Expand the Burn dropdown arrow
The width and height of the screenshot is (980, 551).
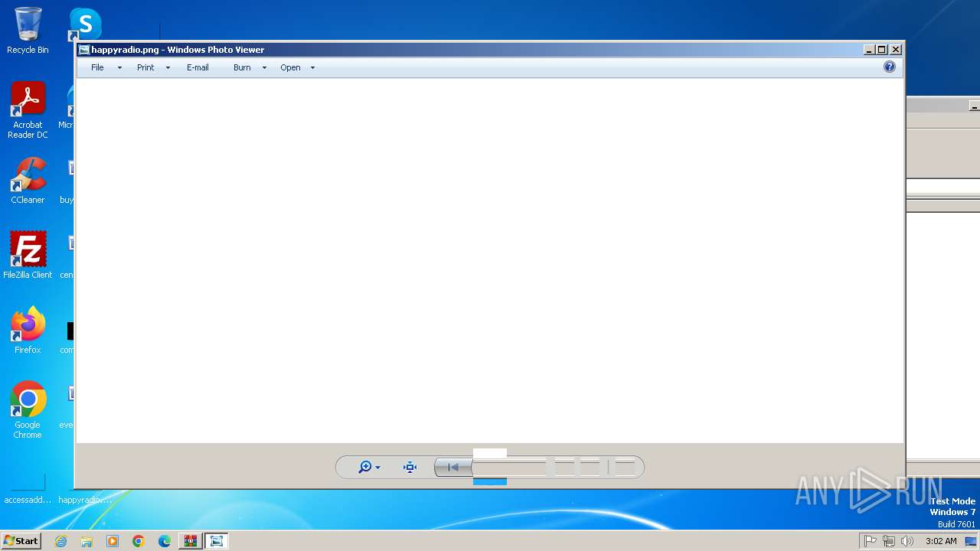click(264, 68)
